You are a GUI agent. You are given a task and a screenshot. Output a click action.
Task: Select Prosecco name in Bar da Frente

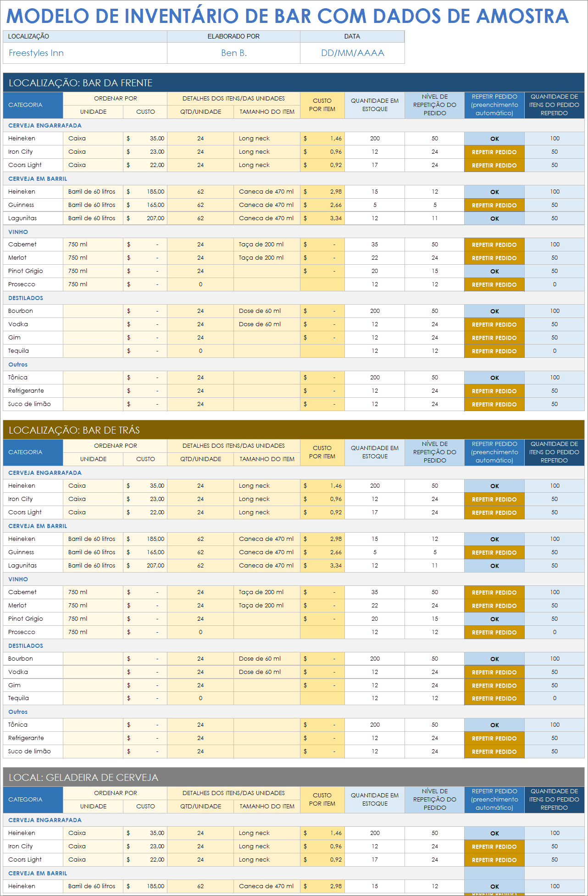pos(22,284)
